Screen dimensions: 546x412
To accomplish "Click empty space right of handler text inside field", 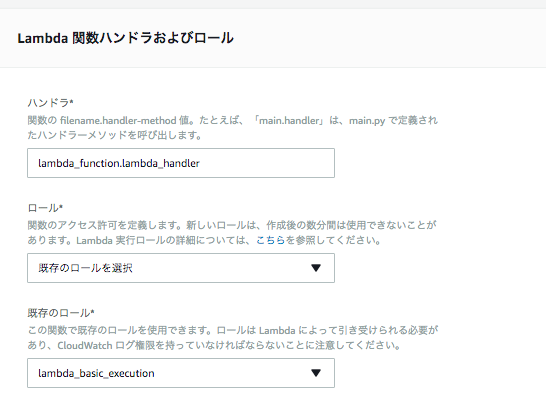I will [x=266, y=163].
